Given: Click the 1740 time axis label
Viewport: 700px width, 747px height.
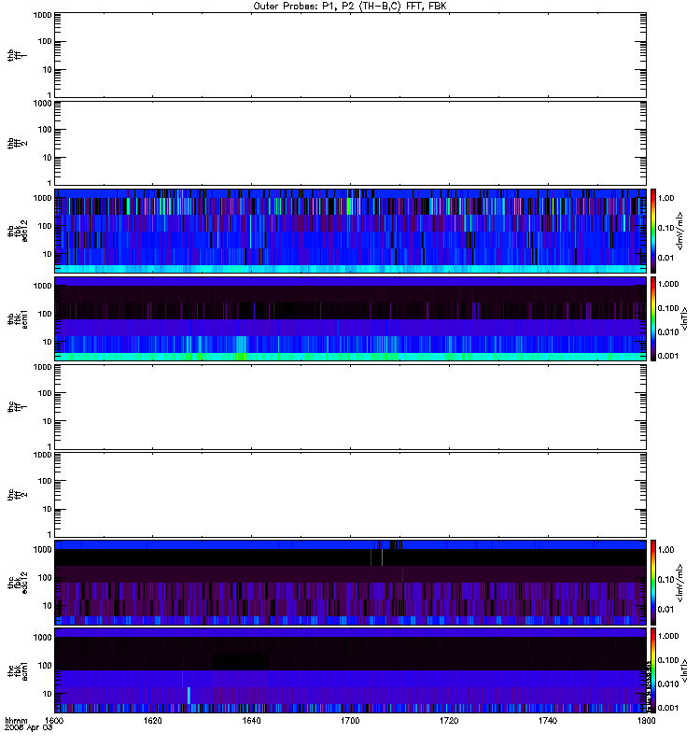Looking at the screenshot, I should [x=548, y=720].
